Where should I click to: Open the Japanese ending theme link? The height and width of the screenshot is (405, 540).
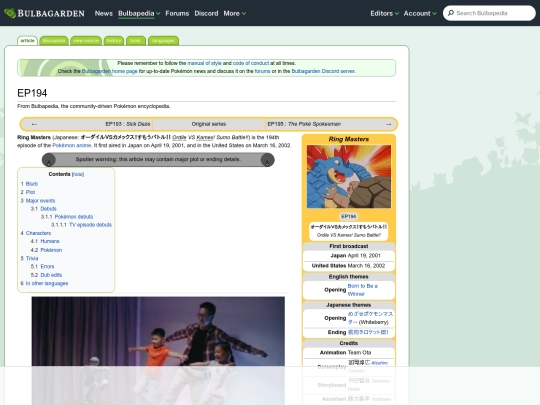[368, 332]
